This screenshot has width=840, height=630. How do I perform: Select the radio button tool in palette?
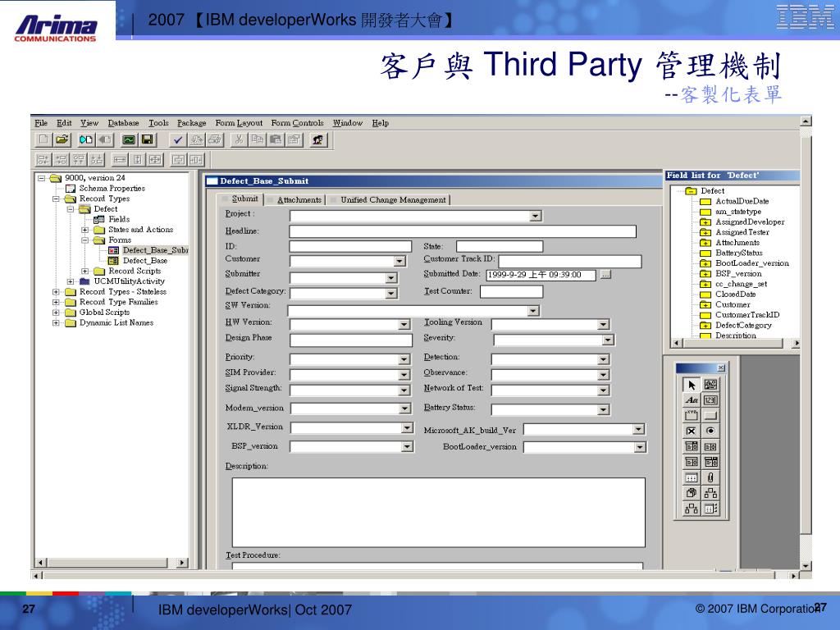point(710,431)
